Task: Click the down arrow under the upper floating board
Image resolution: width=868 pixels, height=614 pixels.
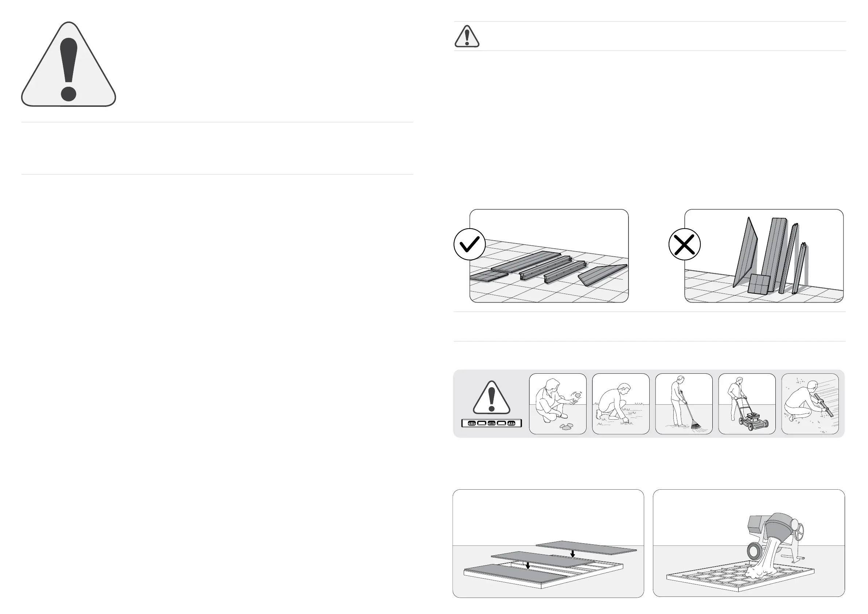Action: tap(573, 554)
